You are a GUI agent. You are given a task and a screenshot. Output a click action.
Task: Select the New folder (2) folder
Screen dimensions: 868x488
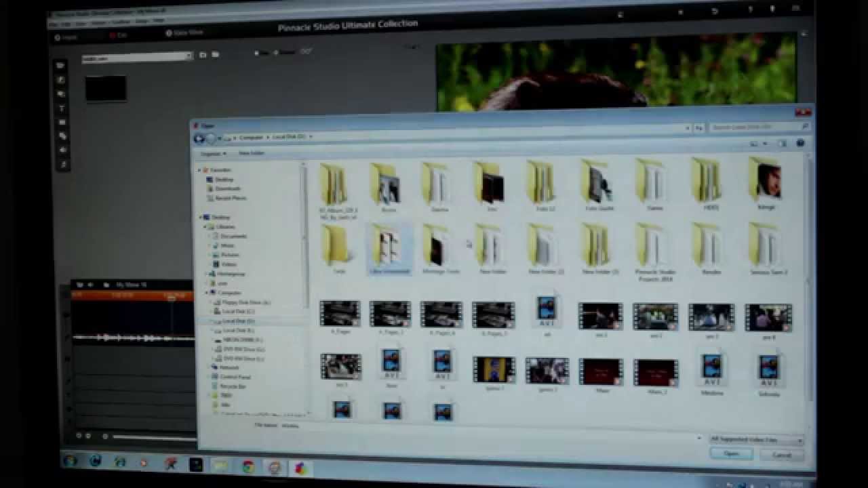(546, 248)
